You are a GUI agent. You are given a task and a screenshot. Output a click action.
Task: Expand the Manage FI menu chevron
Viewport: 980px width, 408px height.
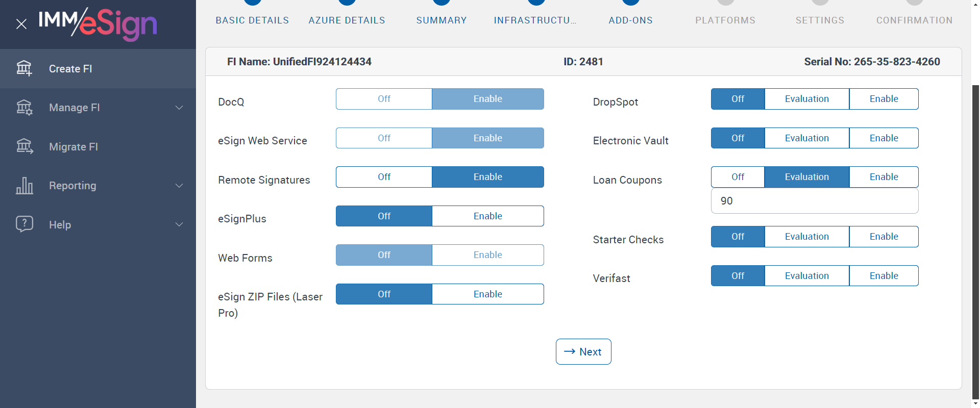(x=179, y=108)
